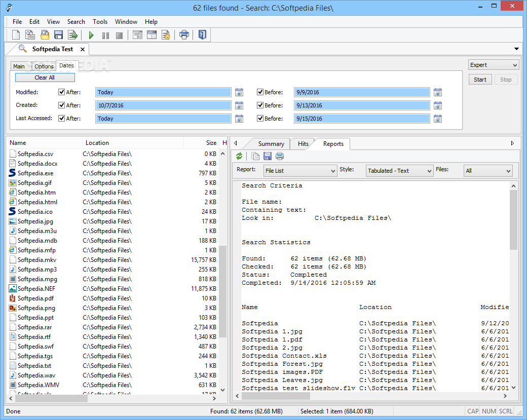The width and height of the screenshot is (527, 420).
Task: Toggle the Created After checkbox
Action: 61,105
